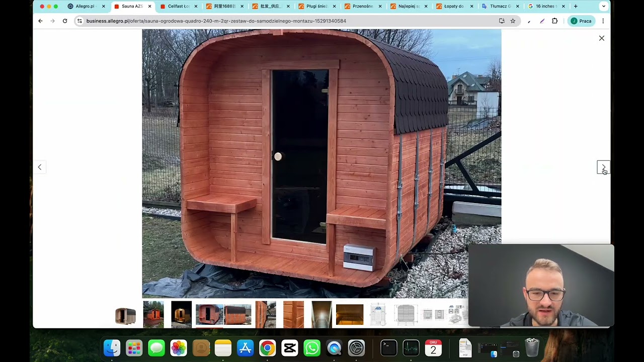Select the first sauna thumbnail on white background

(x=125, y=315)
